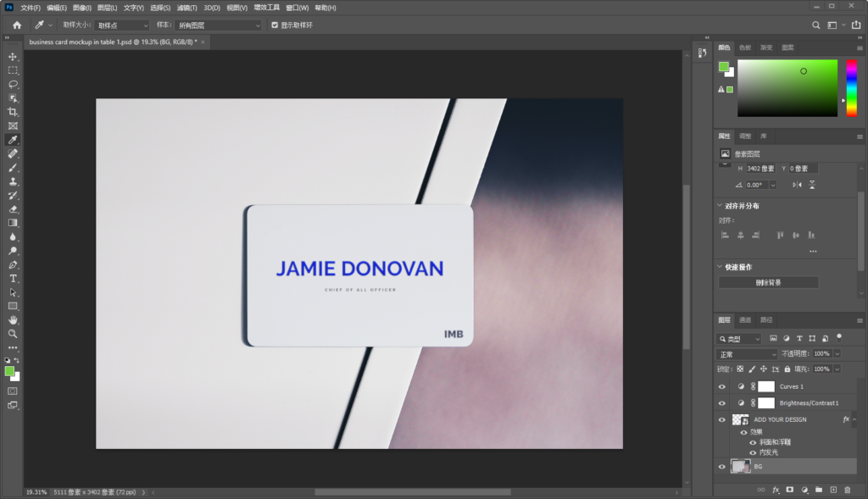Click align left edges button

pos(725,236)
